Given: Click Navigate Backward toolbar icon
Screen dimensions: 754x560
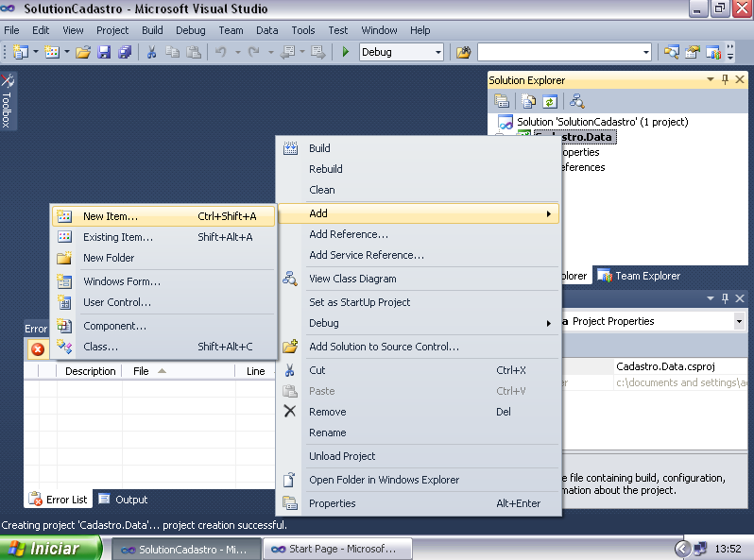Looking at the screenshot, I should pos(287,52).
